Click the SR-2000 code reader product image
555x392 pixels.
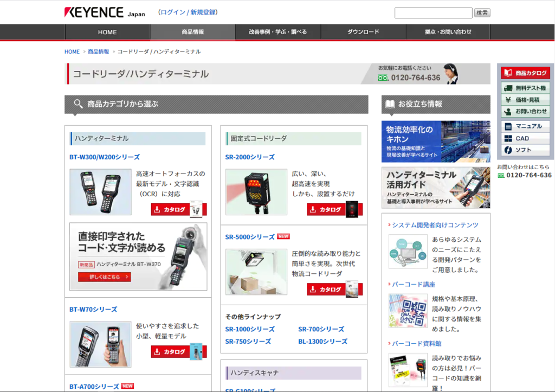pyautogui.click(x=256, y=192)
